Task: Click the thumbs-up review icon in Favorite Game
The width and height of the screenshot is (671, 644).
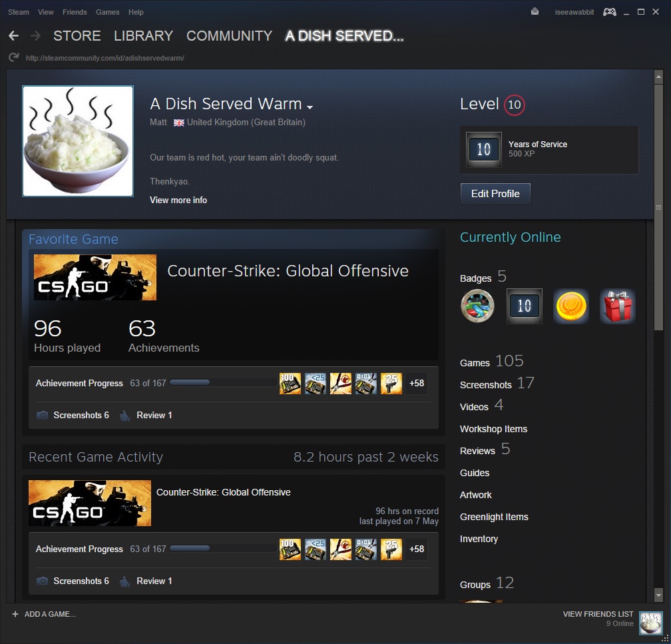Action: (124, 416)
